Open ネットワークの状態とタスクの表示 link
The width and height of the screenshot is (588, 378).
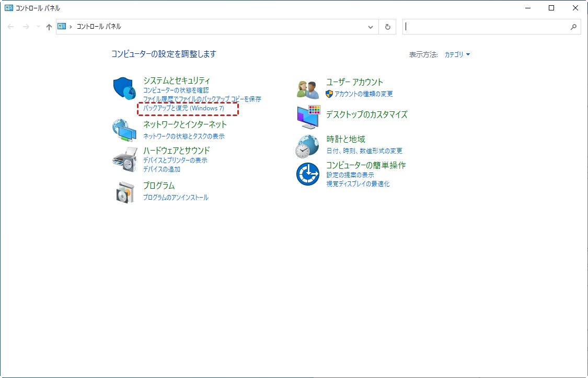pyautogui.click(x=184, y=136)
